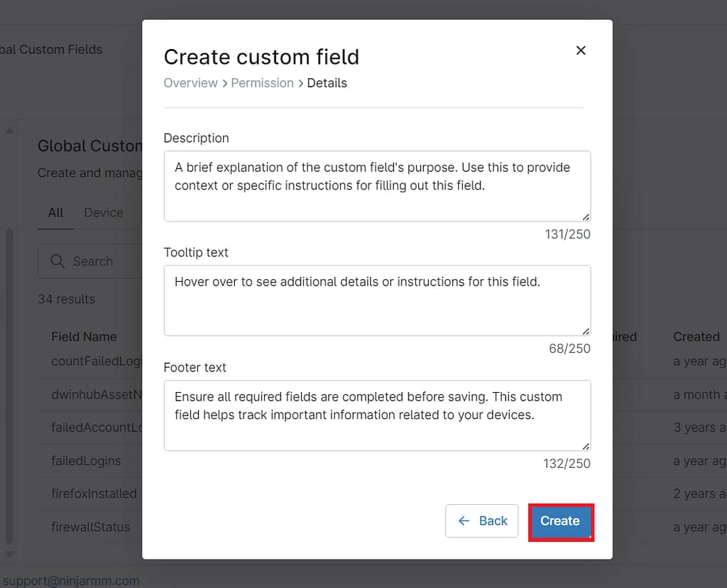Click the resize grip on the Footer text textarea
Image resolution: width=727 pixels, height=588 pixels.
click(586, 445)
